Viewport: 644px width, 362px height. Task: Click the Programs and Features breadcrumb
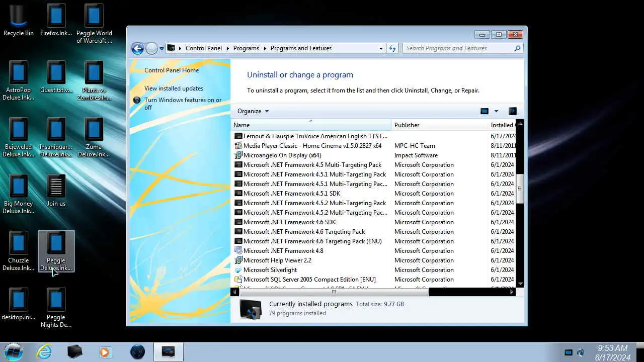click(301, 48)
